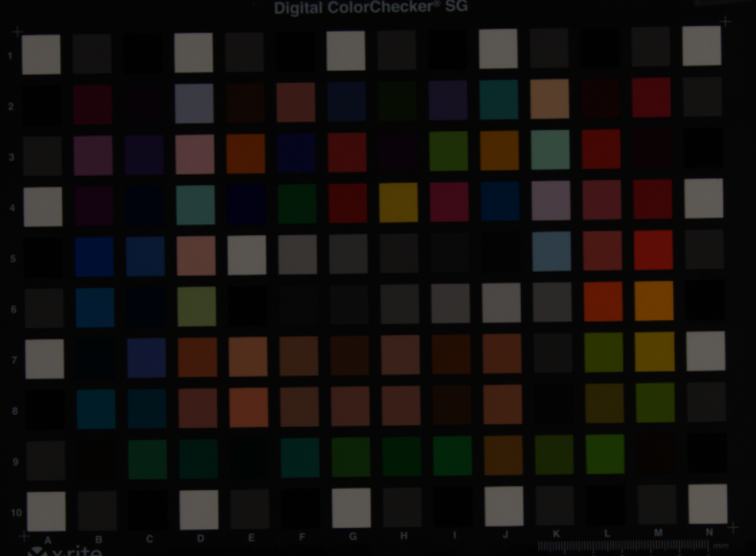756x556 pixels.
Task: Click row label "1"
Action: (x=9, y=56)
